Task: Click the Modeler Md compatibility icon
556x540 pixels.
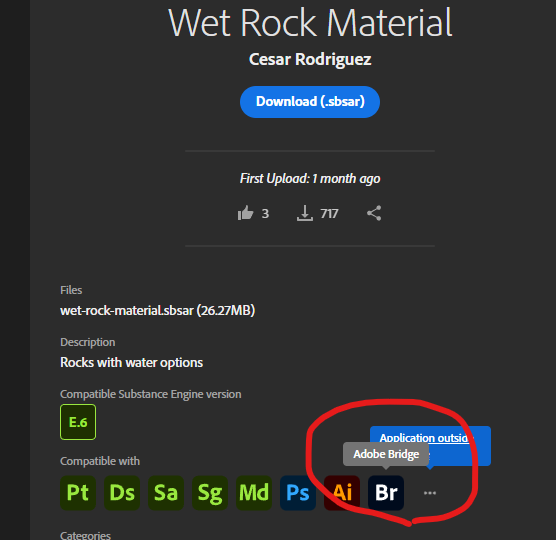Action: (x=254, y=493)
